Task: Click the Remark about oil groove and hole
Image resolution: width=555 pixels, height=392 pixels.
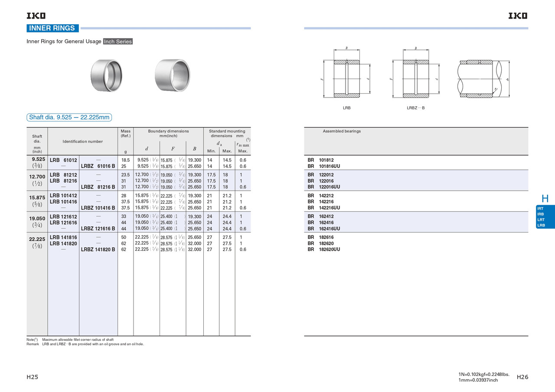Action: [85, 344]
